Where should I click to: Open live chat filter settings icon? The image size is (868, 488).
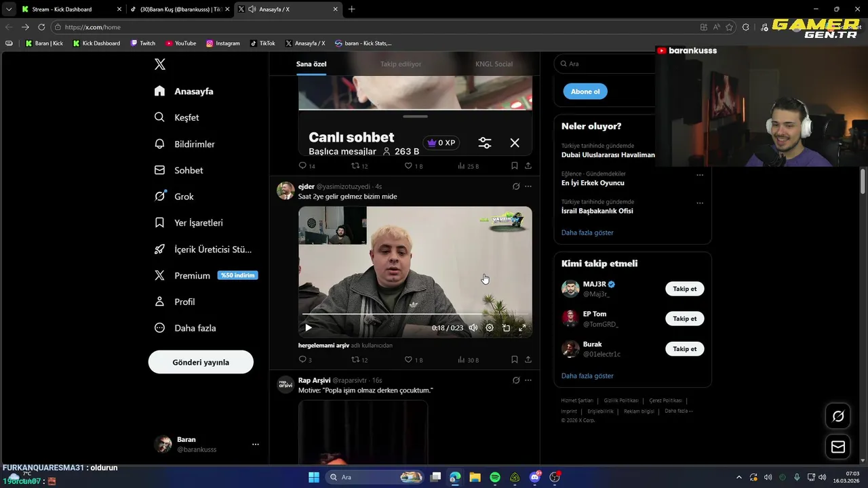485,143
